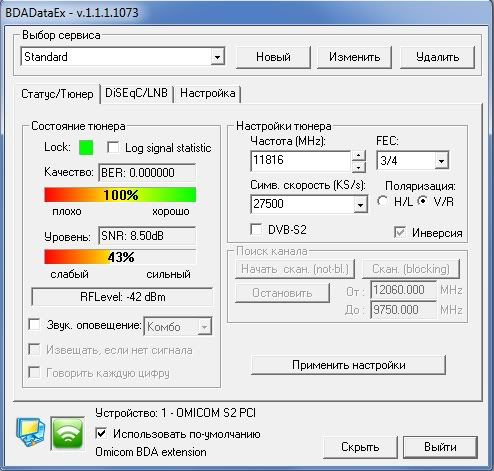
Task: Decrease frequency with the down spinner arrow
Action: pyautogui.click(x=358, y=167)
